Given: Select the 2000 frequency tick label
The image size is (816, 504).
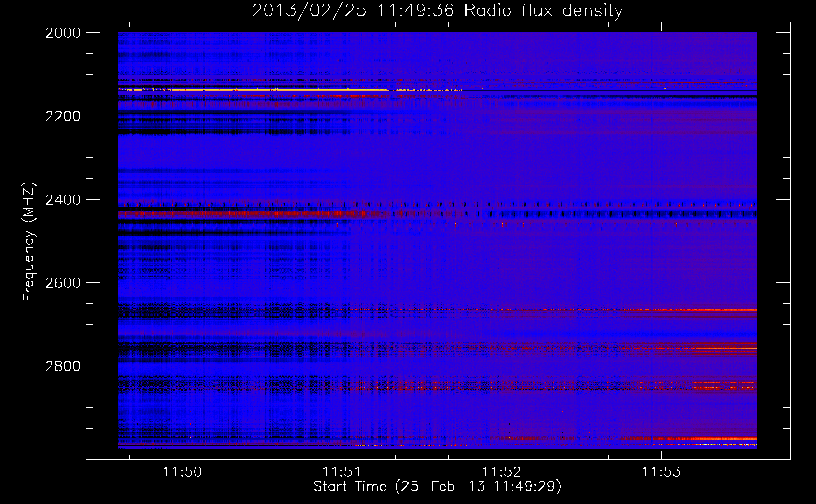Looking at the screenshot, I should tap(63, 33).
